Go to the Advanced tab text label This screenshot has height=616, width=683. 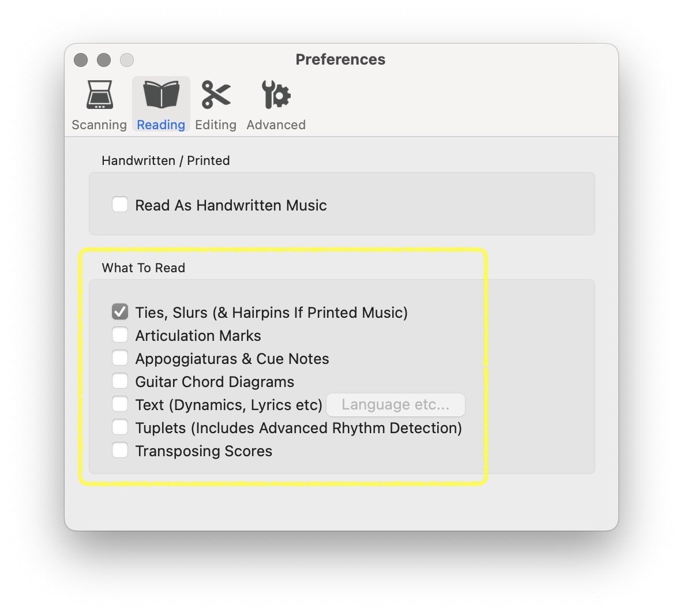[x=276, y=125]
